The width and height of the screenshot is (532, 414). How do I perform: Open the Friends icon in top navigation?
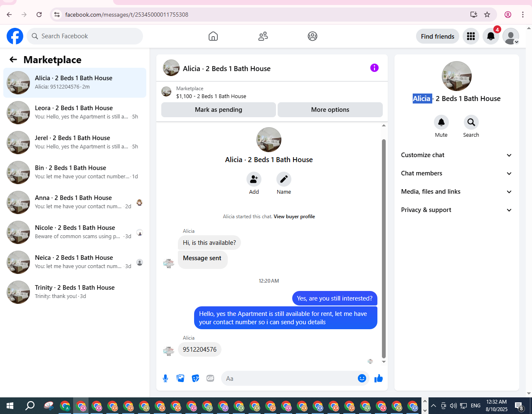click(263, 36)
